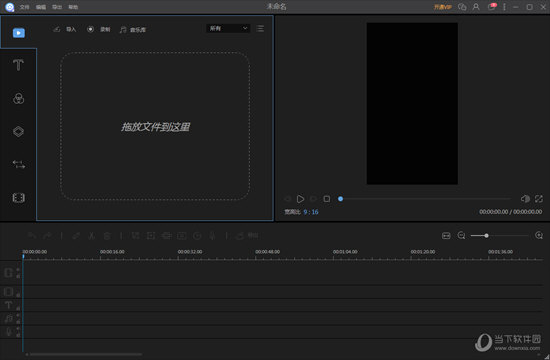This screenshot has height=360, width=550.
Task: Select the picture-in-picture track icon
Action: (x=9, y=292)
